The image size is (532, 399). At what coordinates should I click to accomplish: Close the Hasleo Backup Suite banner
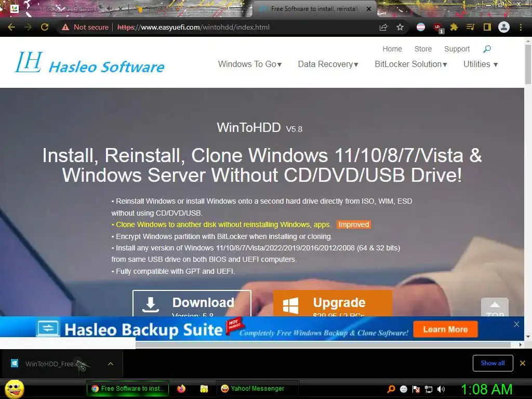point(516,324)
